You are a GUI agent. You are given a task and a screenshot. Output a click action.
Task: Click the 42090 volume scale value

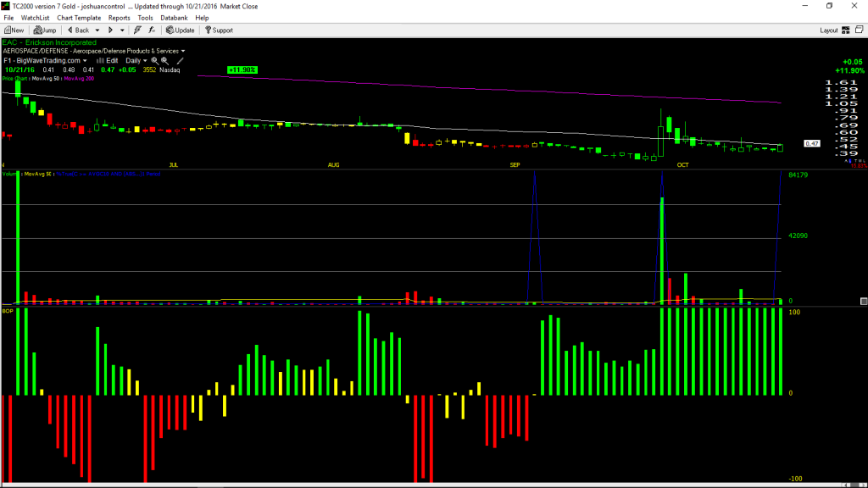798,236
